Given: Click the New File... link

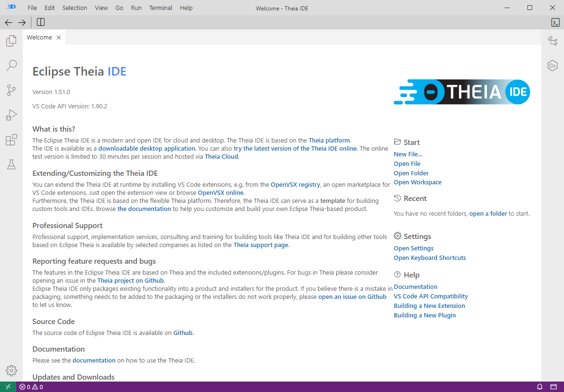Looking at the screenshot, I should pyautogui.click(x=408, y=154).
